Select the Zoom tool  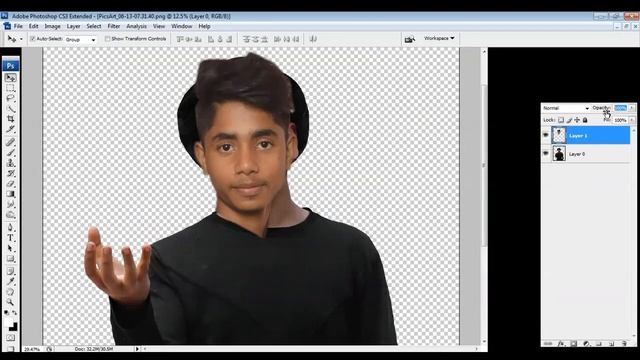pyautogui.click(x=11, y=302)
